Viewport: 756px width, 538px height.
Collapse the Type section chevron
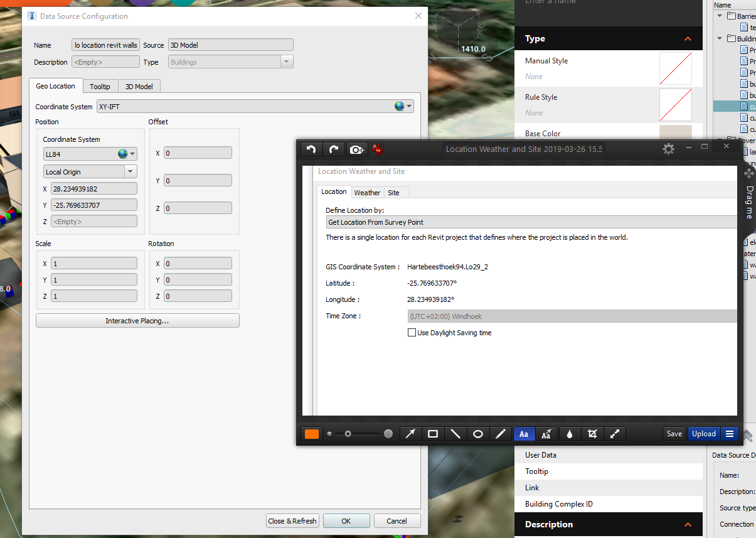(688, 39)
